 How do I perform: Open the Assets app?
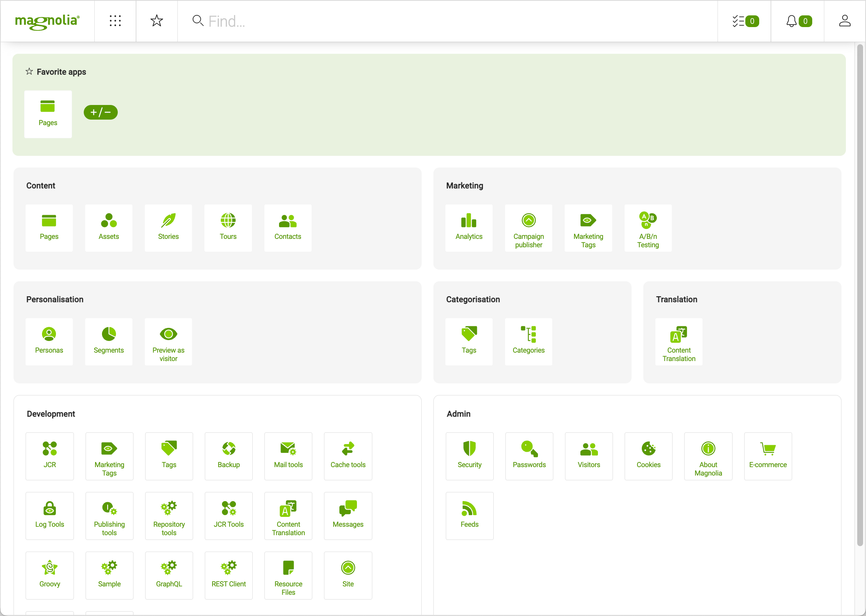109,228
